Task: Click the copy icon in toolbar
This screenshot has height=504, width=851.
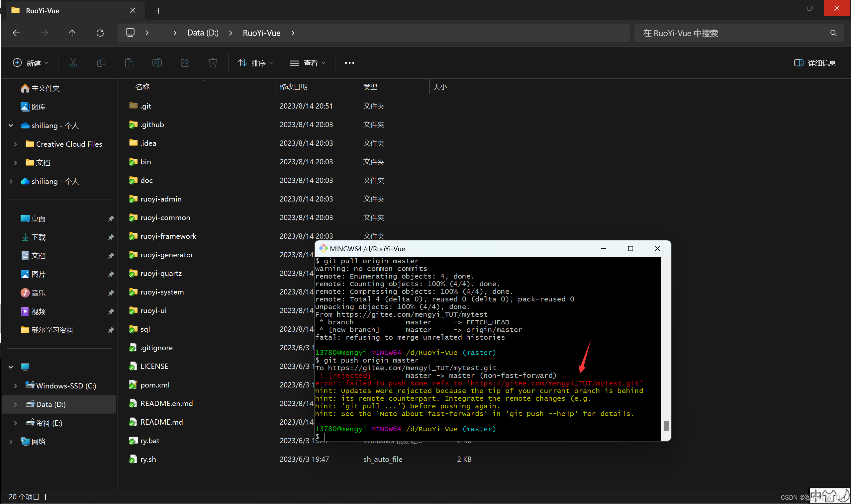Action: (x=101, y=62)
